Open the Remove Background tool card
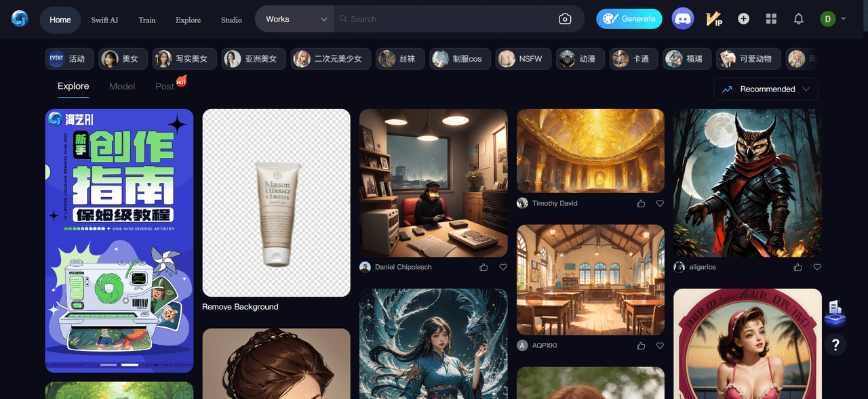This screenshot has height=399, width=868. tap(277, 203)
